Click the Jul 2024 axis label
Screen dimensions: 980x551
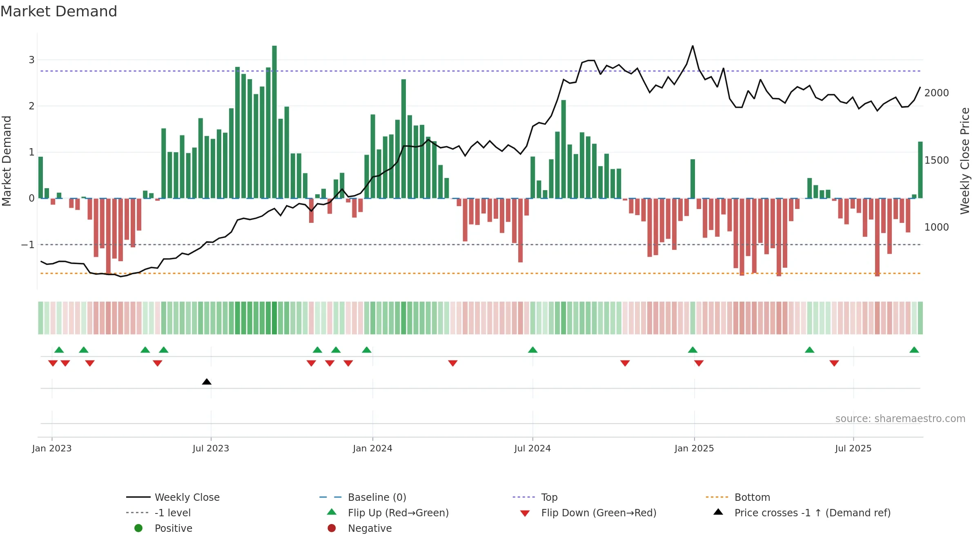pos(532,448)
